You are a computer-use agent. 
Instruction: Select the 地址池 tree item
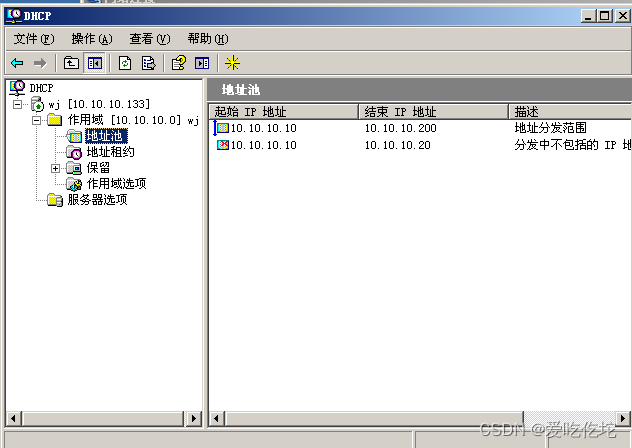pos(106,136)
